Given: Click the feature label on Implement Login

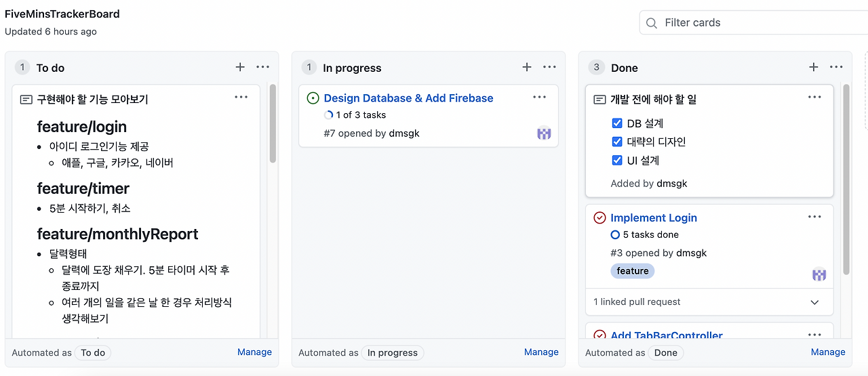Looking at the screenshot, I should (x=633, y=271).
